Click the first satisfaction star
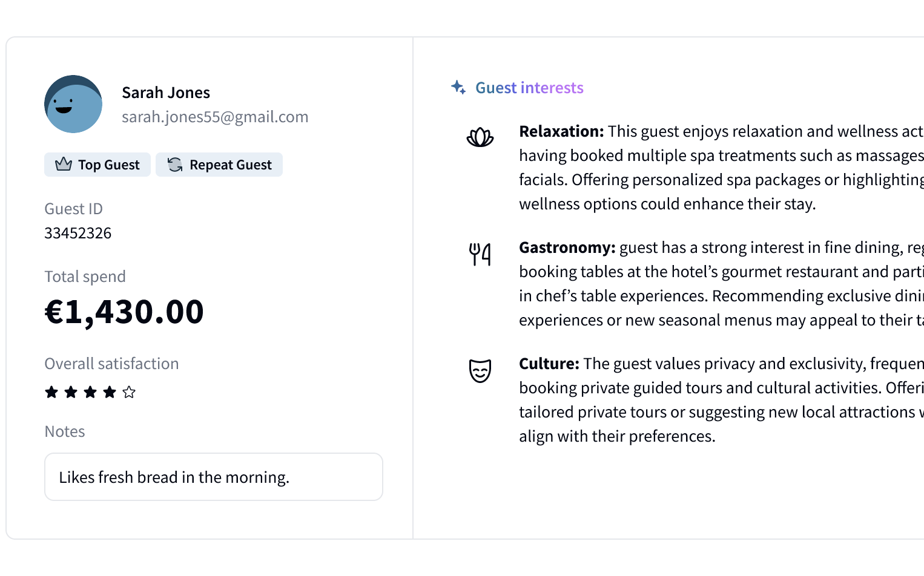924x576 pixels. click(x=51, y=392)
